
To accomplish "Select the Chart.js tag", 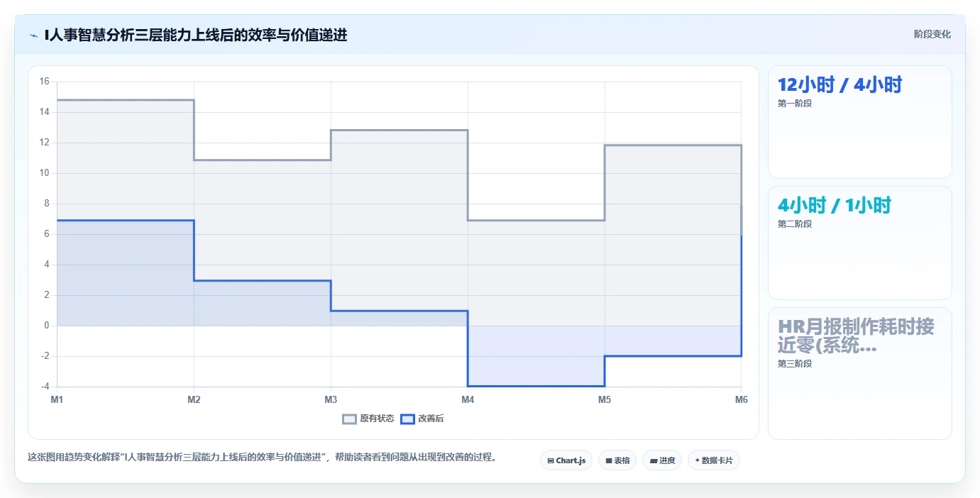I will click(566, 460).
